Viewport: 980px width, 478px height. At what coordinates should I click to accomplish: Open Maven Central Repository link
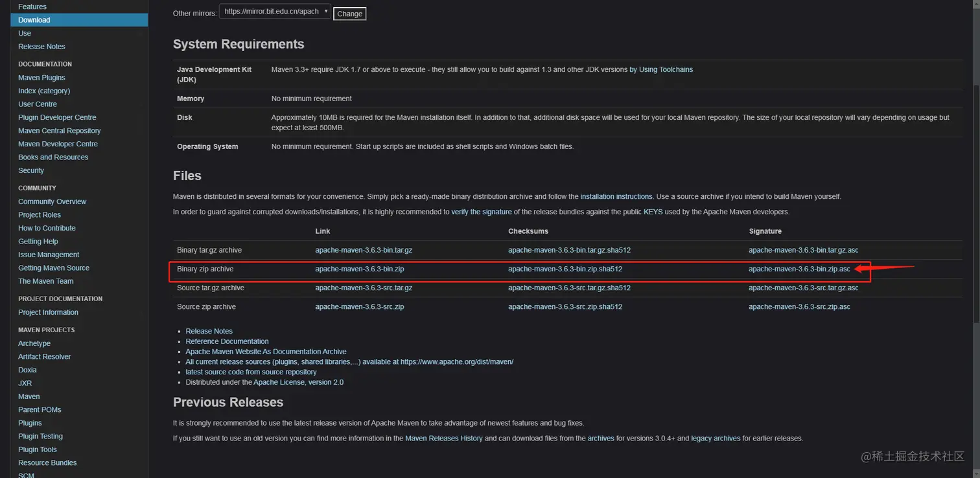coord(60,131)
